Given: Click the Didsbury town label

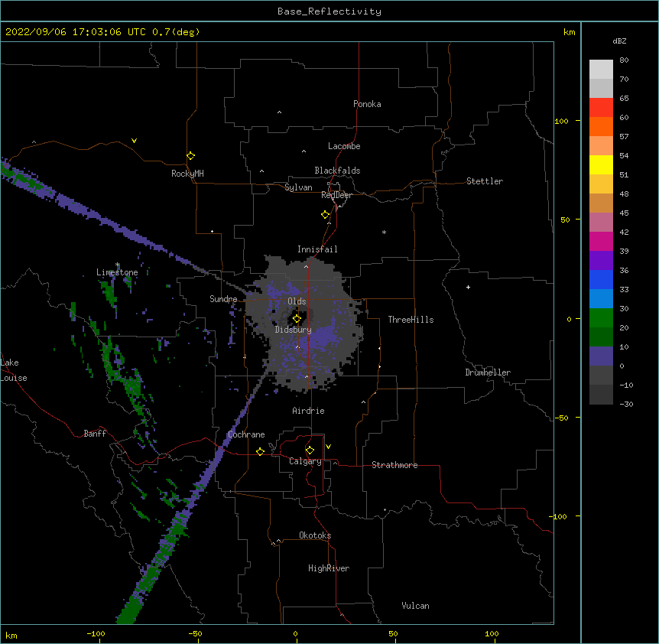Looking at the screenshot, I should 293,330.
